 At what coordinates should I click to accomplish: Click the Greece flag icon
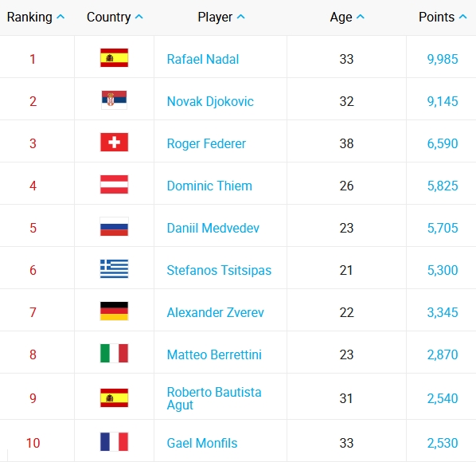pyautogui.click(x=114, y=268)
